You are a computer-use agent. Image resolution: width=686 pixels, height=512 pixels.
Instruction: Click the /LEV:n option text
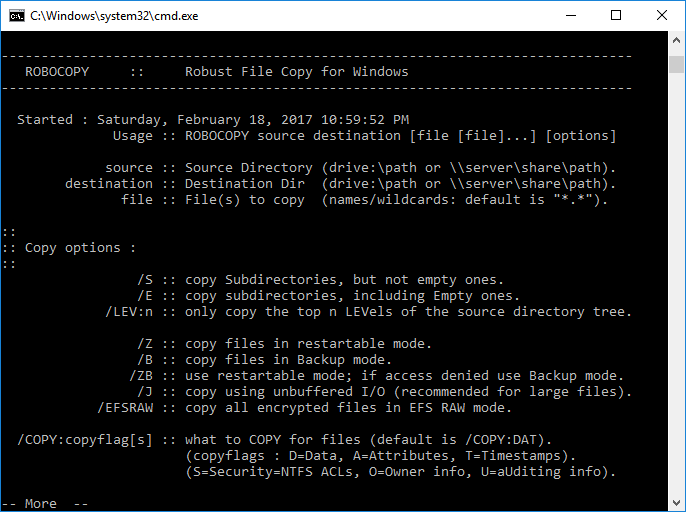click(129, 312)
